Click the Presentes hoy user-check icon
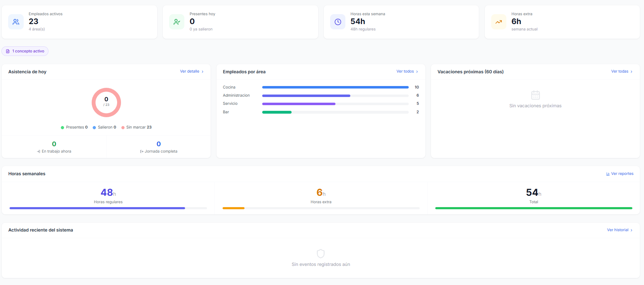The image size is (644, 285). point(177,22)
